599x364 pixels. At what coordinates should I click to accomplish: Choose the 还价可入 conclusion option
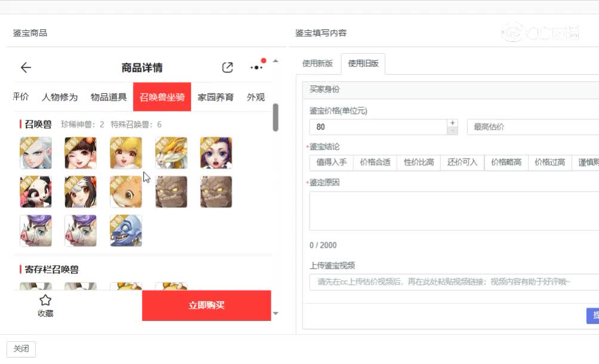point(462,162)
